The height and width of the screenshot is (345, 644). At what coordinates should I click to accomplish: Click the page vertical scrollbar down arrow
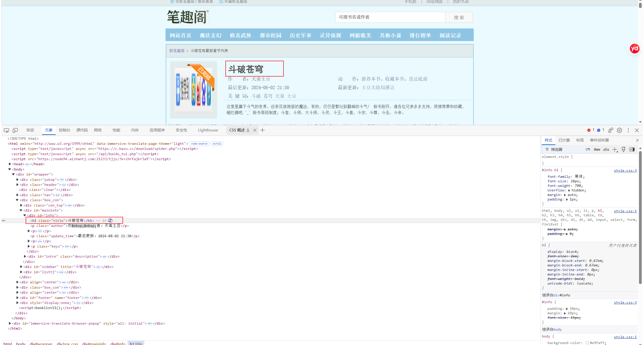point(640,122)
